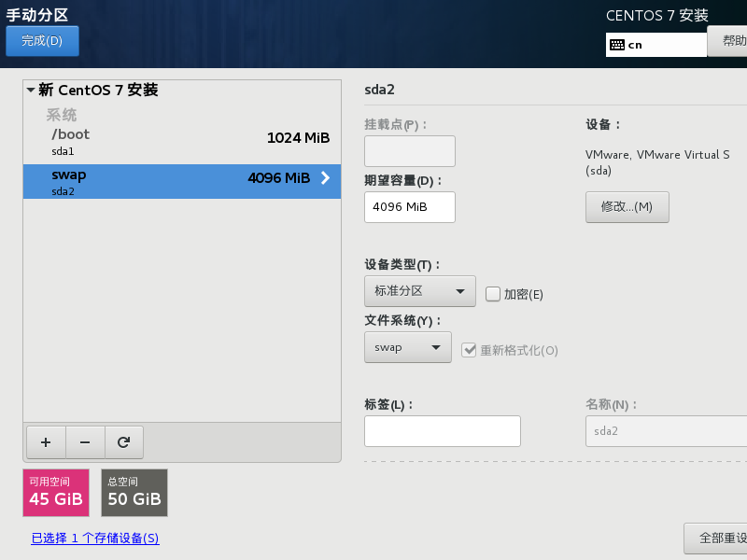Image resolution: width=747 pixels, height=560 pixels.
Task: Click the 完成 (Done) button
Action: click(x=42, y=41)
